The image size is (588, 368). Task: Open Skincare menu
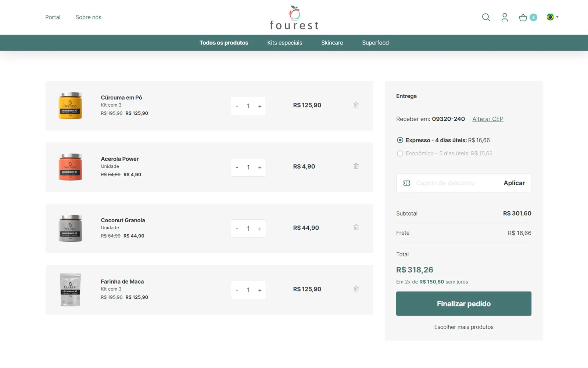click(332, 43)
